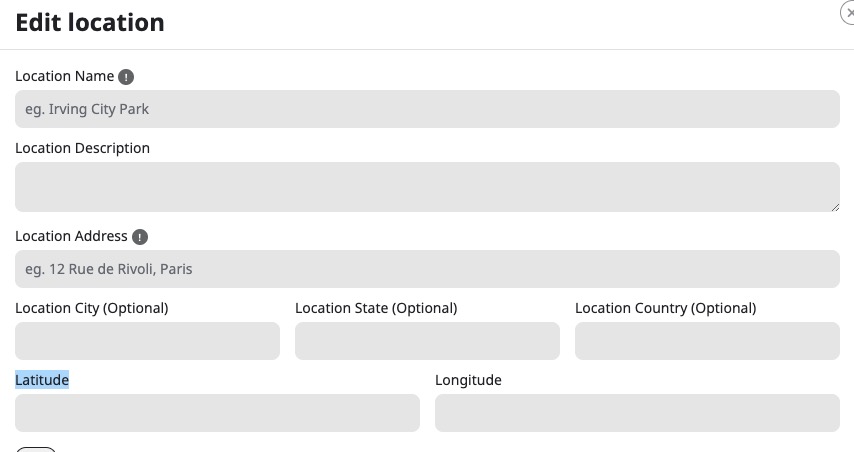Click the partially visible button below Latitude field
Screen dimensions: 854x452
pyautogui.click(x=36, y=450)
